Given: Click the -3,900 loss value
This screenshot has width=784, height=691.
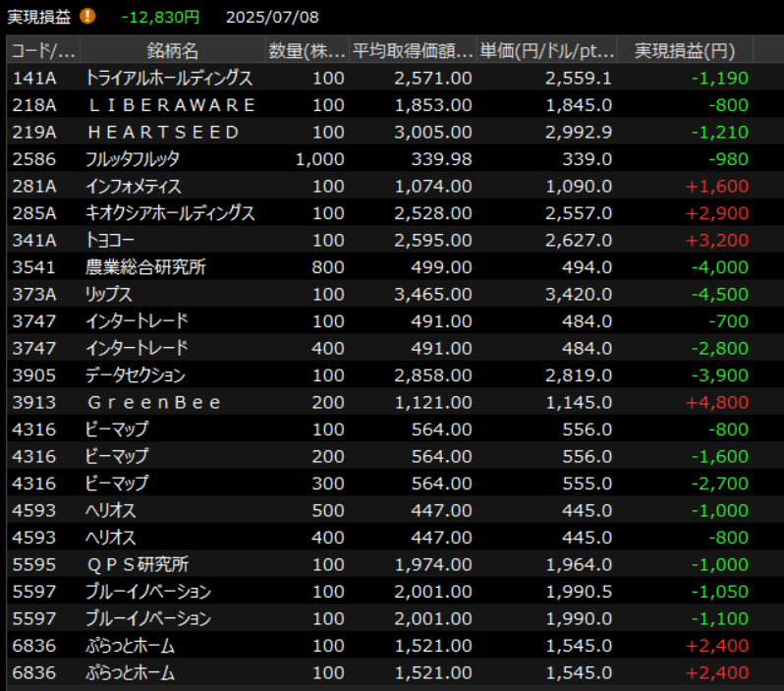Looking at the screenshot, I should [720, 374].
